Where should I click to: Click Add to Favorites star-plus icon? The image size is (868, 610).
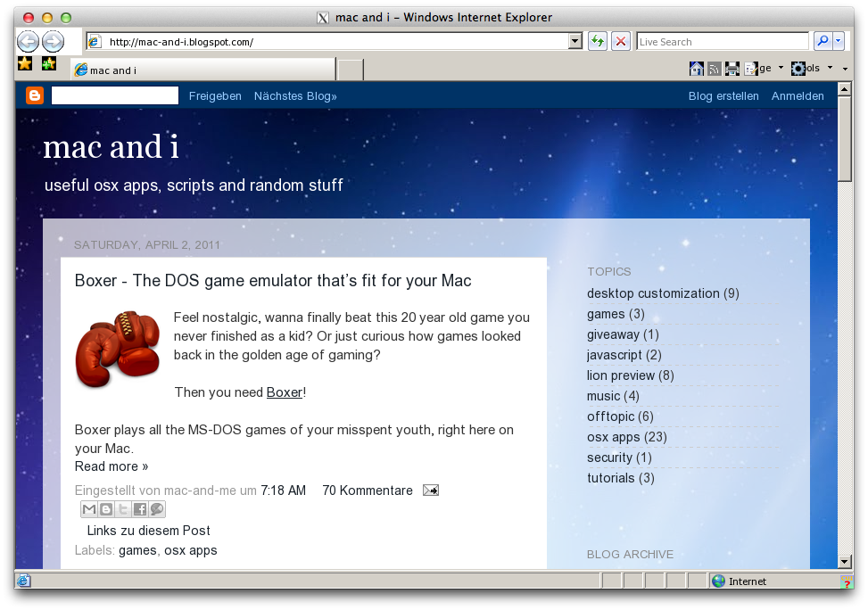click(x=49, y=63)
